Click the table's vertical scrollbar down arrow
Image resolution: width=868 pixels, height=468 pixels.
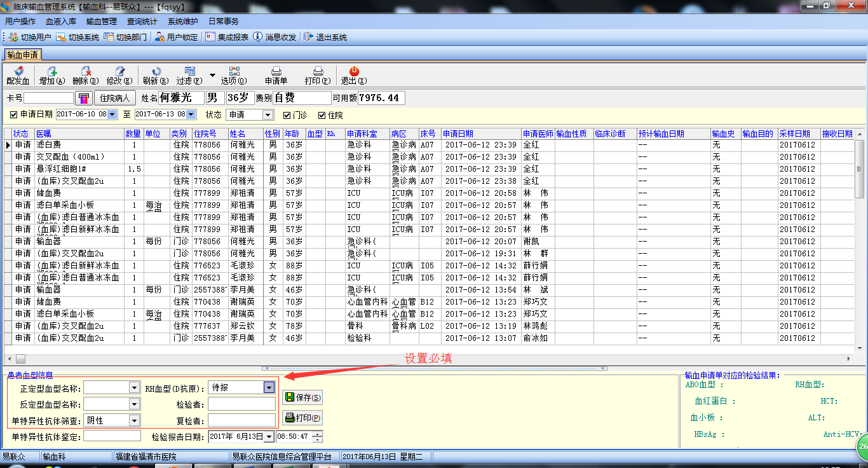[859, 348]
